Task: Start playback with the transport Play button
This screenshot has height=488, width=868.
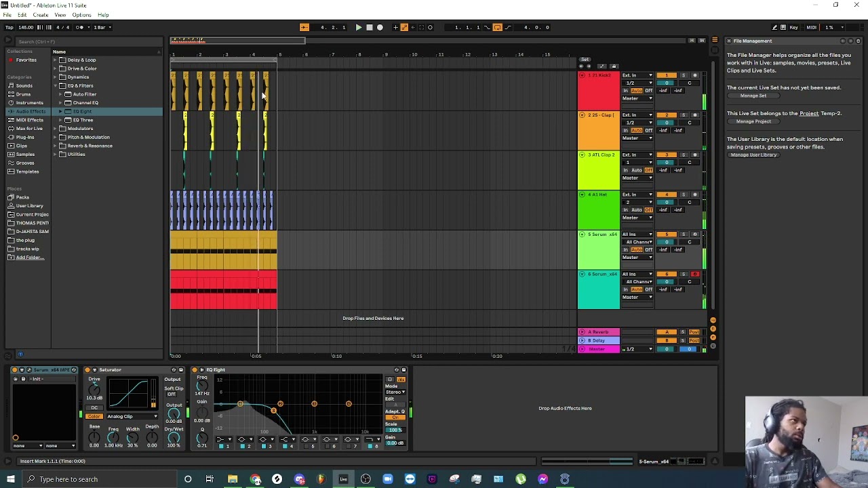Action: (359, 27)
